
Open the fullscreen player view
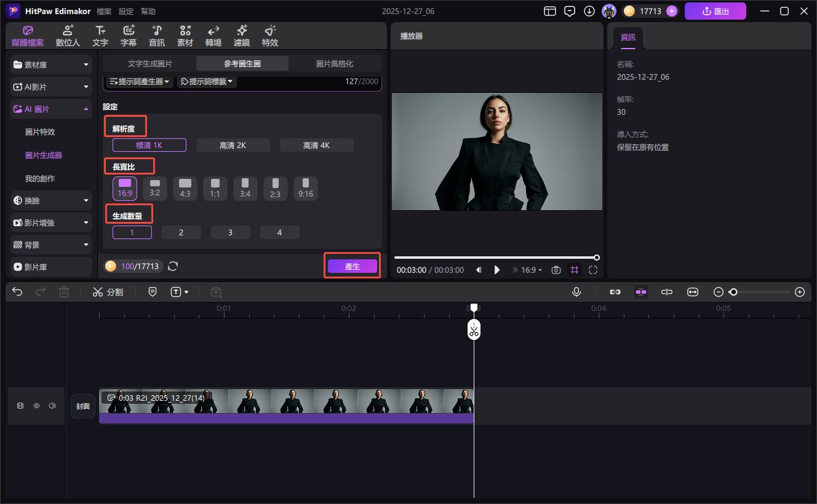(593, 270)
